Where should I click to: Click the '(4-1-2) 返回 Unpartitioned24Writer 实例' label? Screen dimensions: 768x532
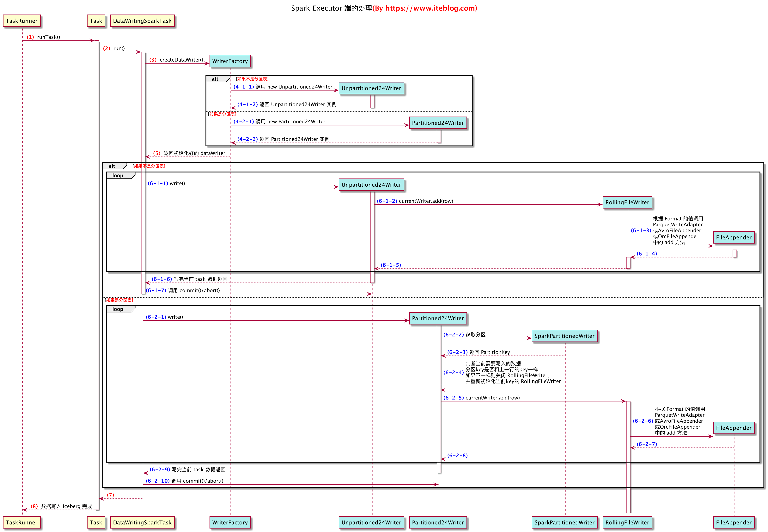(x=287, y=104)
